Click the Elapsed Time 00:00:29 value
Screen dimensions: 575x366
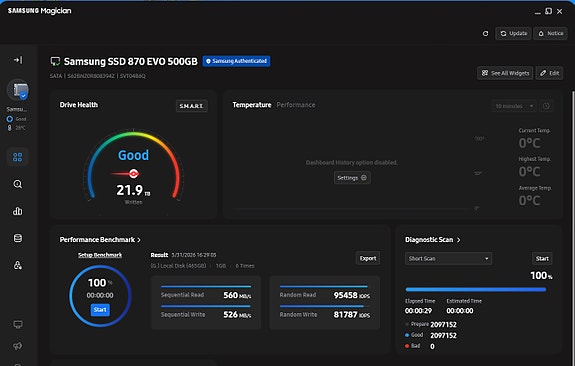tap(418, 311)
